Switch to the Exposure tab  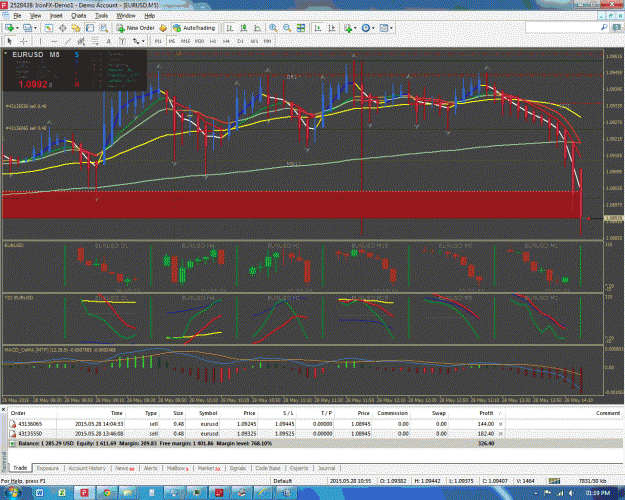click(x=47, y=468)
